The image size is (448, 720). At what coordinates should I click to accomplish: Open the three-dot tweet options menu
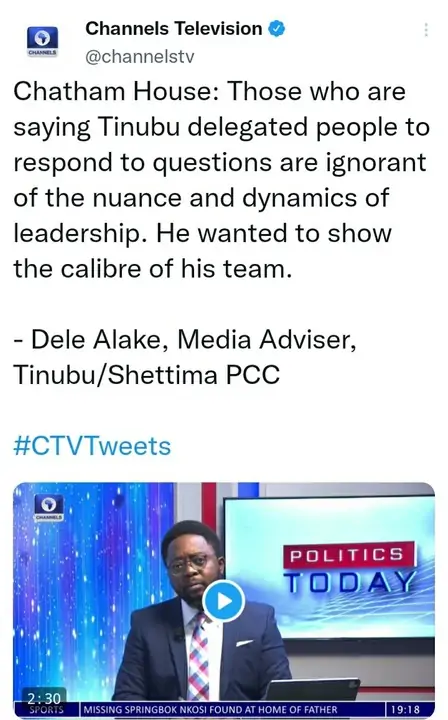click(x=426, y=29)
